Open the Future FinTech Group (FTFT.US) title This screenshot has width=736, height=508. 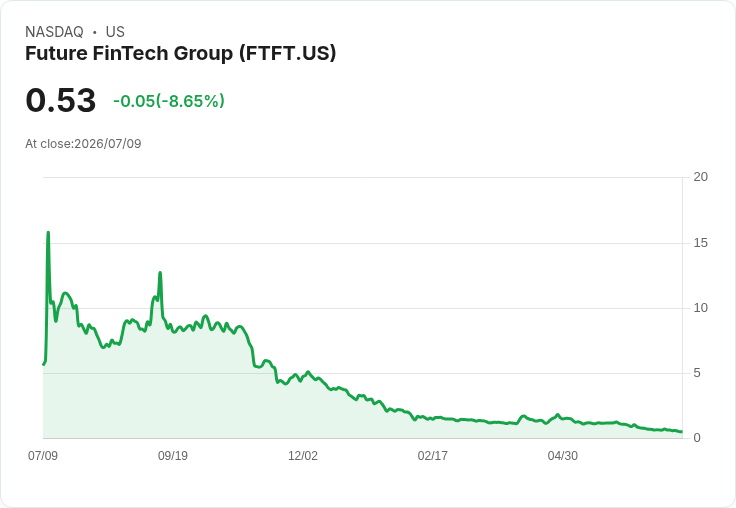(x=181, y=53)
